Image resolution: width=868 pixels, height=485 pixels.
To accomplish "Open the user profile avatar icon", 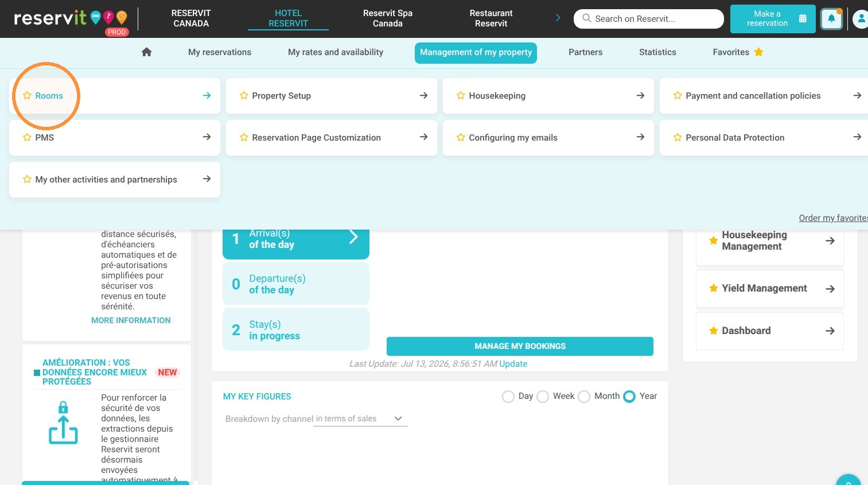I will click(x=861, y=19).
